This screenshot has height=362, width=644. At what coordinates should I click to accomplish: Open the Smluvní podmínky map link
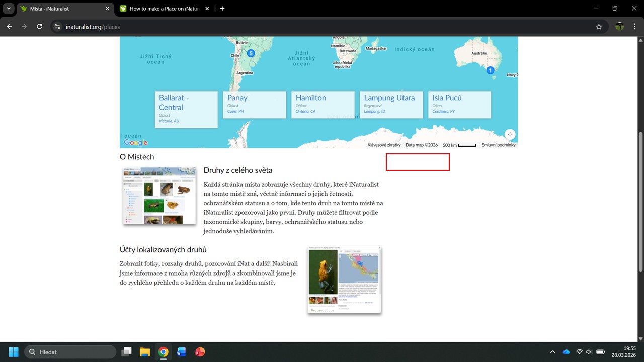coord(498,145)
